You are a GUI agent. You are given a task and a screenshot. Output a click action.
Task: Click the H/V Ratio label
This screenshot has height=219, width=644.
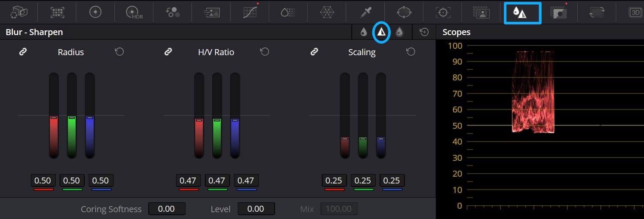(216, 52)
